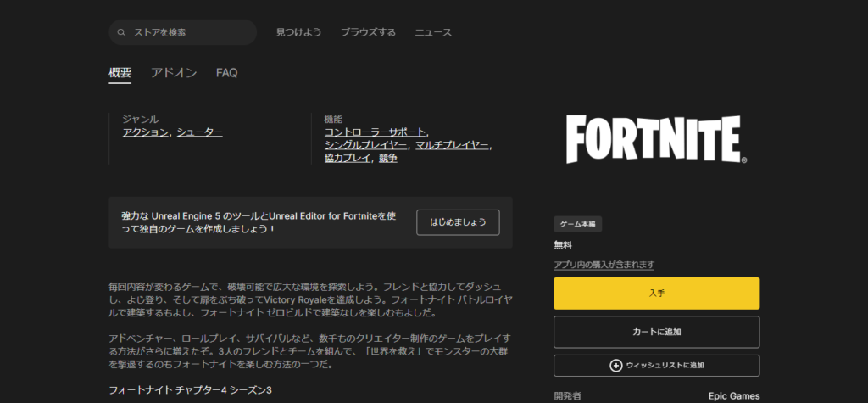Click the ストアを検索 search field
This screenshot has width=868, height=403.
pyautogui.click(x=183, y=32)
